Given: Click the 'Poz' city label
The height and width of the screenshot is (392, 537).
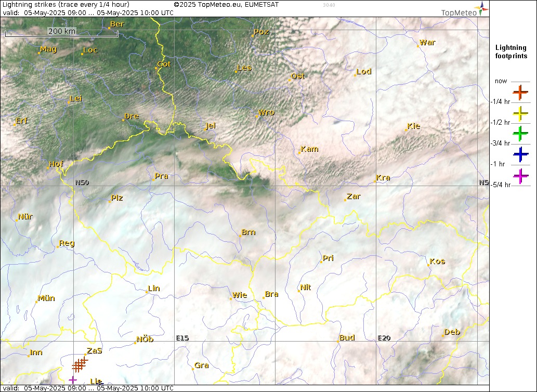Looking at the screenshot, I should [x=261, y=32].
